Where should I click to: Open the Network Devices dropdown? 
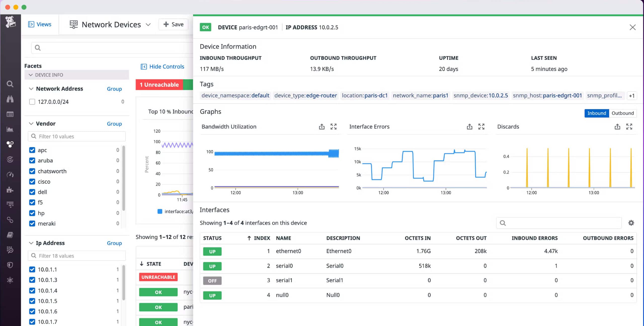148,25
